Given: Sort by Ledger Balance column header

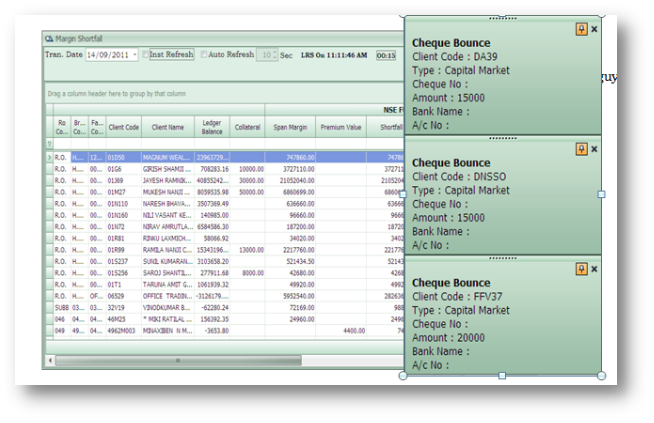Looking at the screenshot, I should coord(211,127).
